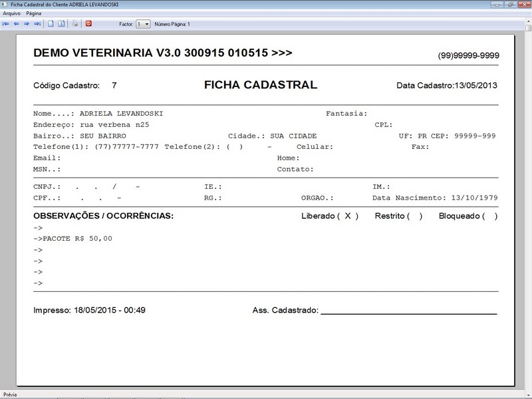Print the ficha cadastral with printer icon
532x399 pixels.
[75, 24]
